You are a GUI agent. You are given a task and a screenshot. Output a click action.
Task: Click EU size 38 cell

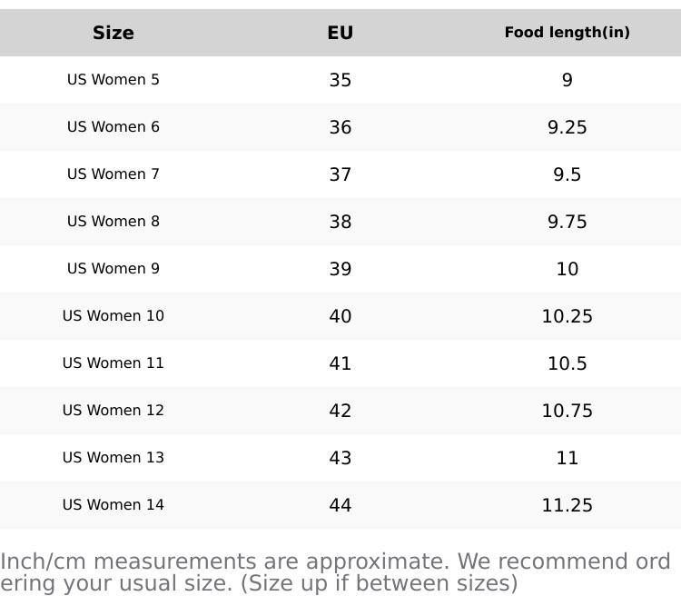click(x=340, y=222)
